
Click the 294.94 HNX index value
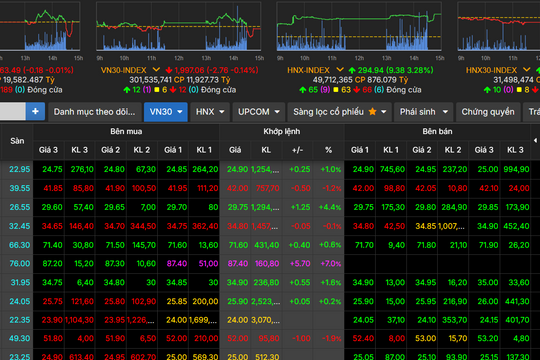click(371, 70)
